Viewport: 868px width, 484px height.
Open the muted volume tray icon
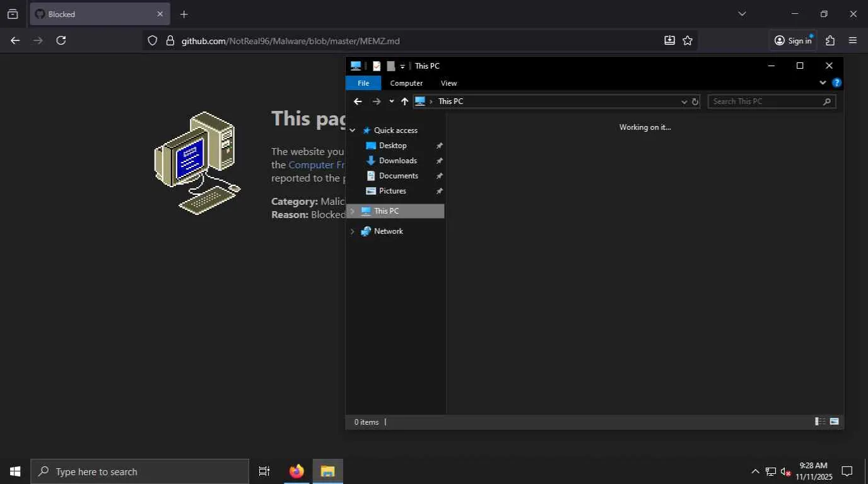(786, 471)
